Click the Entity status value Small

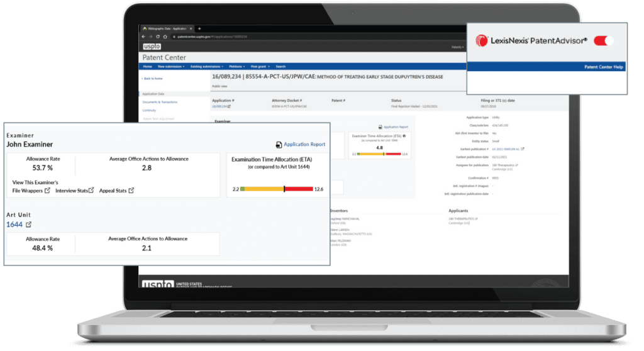coord(496,142)
